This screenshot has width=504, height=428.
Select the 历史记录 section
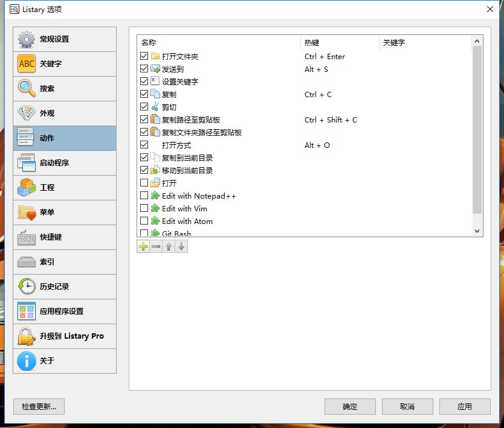65,287
